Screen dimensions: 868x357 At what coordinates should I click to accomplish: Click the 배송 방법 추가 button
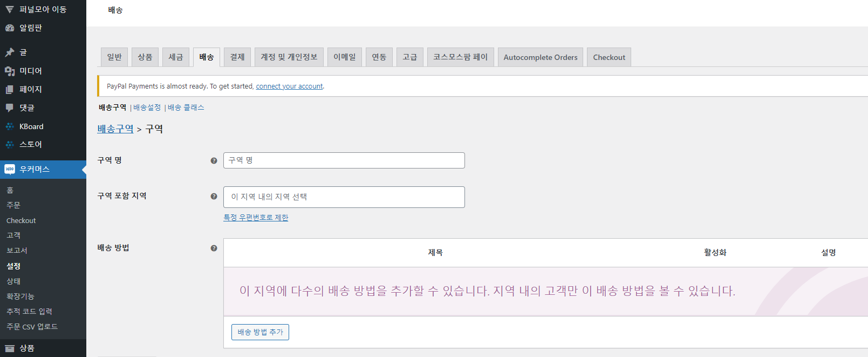pos(260,332)
